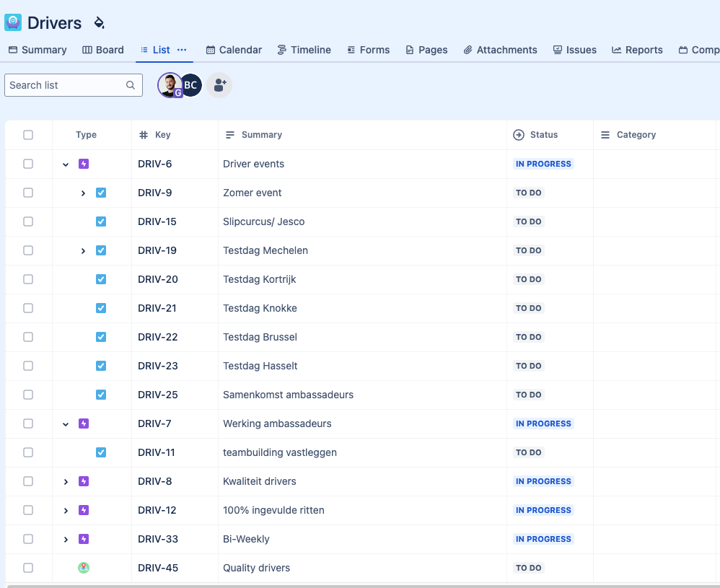Click the task icon for DRIV-23
The image size is (720, 588).
[x=101, y=366]
